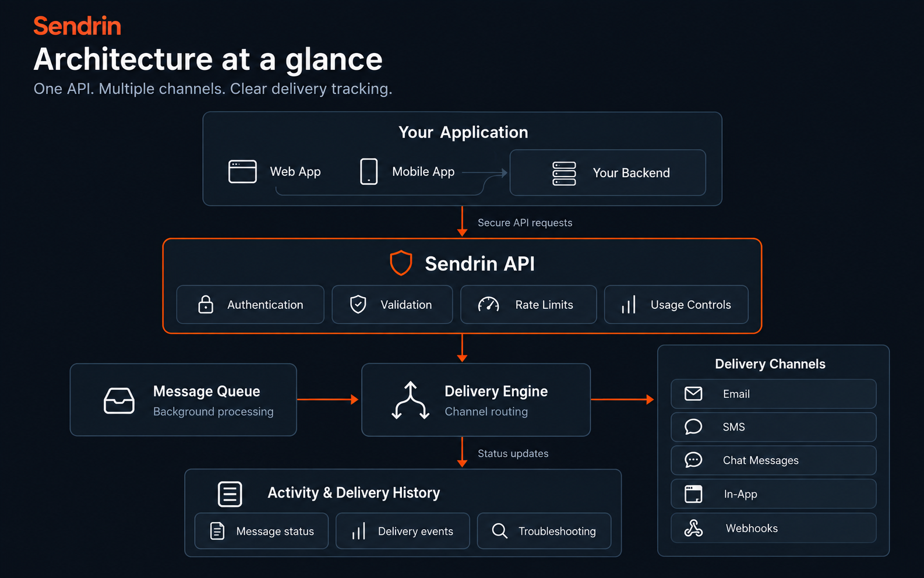Choose the Webhooks delivery channel row

click(774, 528)
